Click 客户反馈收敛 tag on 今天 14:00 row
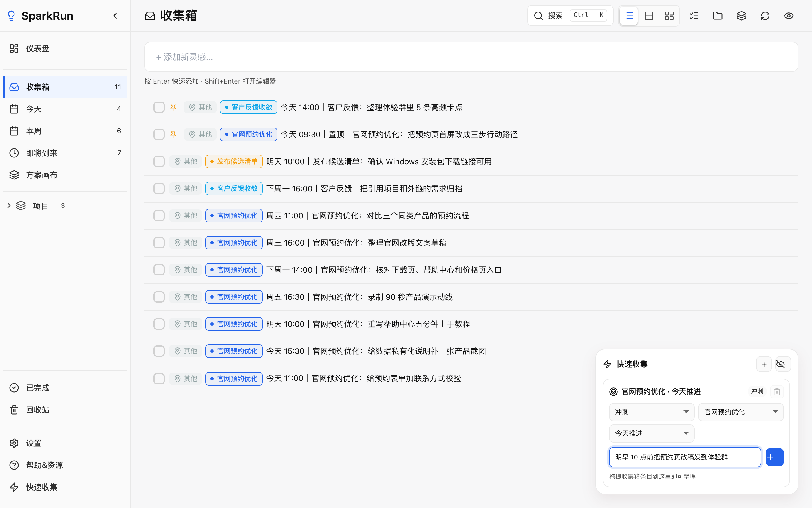 pyautogui.click(x=249, y=107)
